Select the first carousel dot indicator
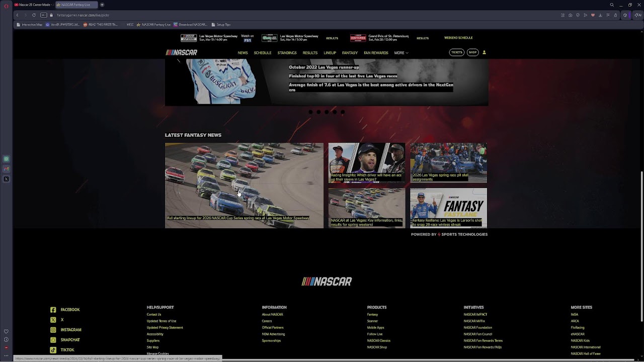The image size is (644, 362). (x=310, y=112)
